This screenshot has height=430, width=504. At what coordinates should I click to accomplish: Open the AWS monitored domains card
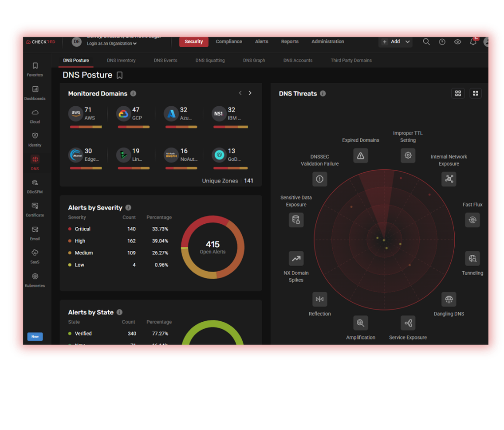[85, 117]
